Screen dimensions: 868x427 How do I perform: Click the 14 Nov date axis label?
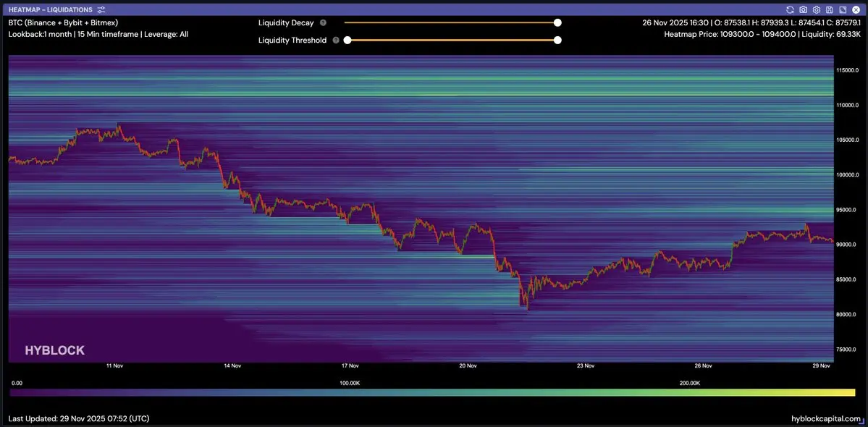click(x=232, y=365)
